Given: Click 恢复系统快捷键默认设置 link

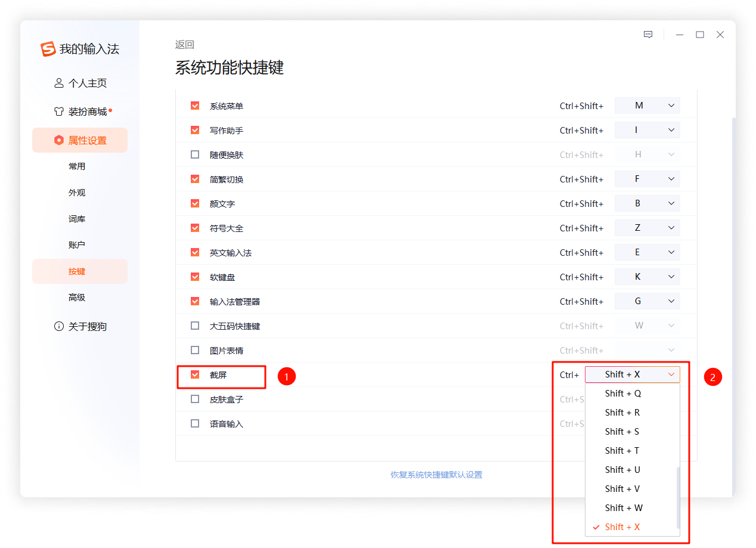Looking at the screenshot, I should (x=436, y=475).
